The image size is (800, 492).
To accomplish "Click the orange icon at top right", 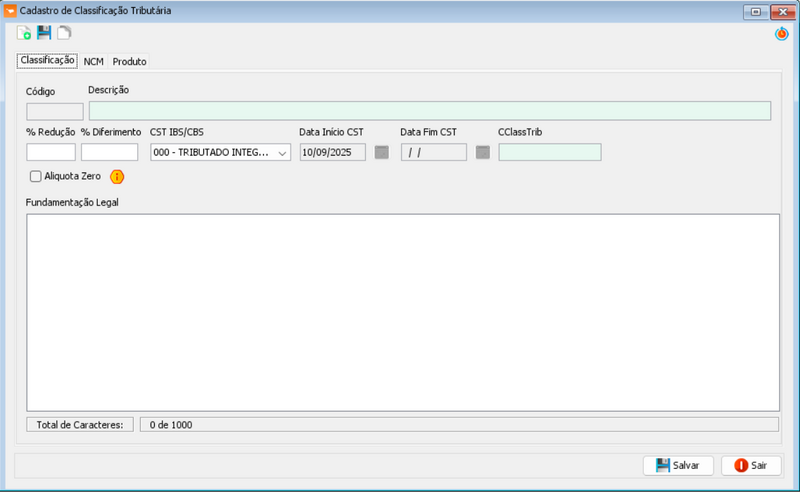I will 782,34.
